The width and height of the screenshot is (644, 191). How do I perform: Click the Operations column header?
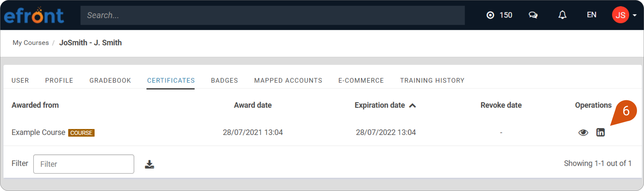pos(593,105)
